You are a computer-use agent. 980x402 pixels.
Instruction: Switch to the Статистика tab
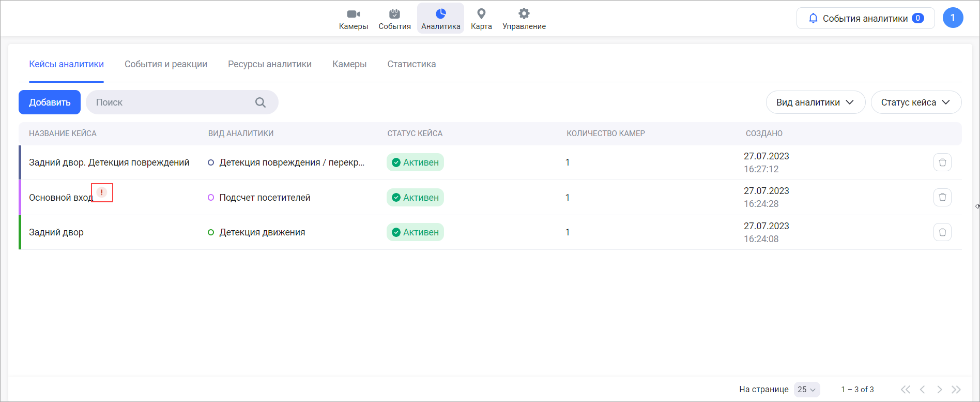(411, 64)
